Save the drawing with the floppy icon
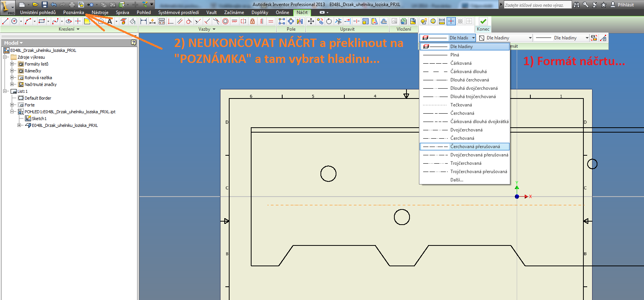 tap(44, 4)
